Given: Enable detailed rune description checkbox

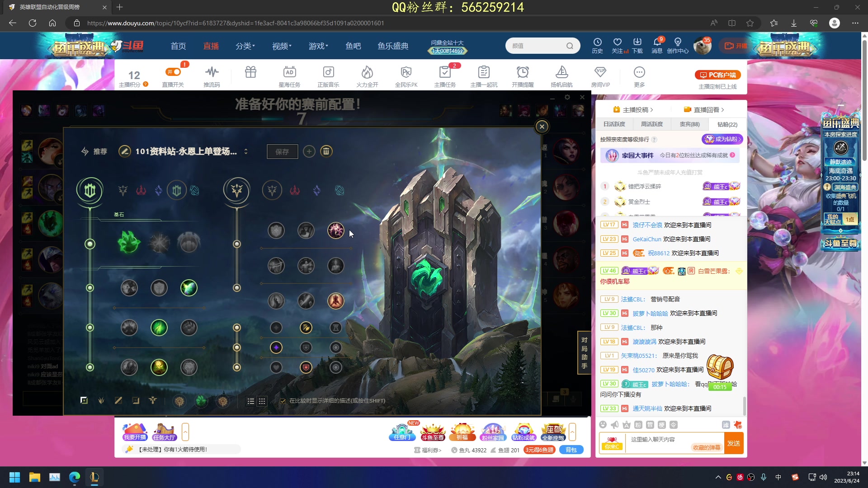Looking at the screenshot, I should (x=283, y=401).
